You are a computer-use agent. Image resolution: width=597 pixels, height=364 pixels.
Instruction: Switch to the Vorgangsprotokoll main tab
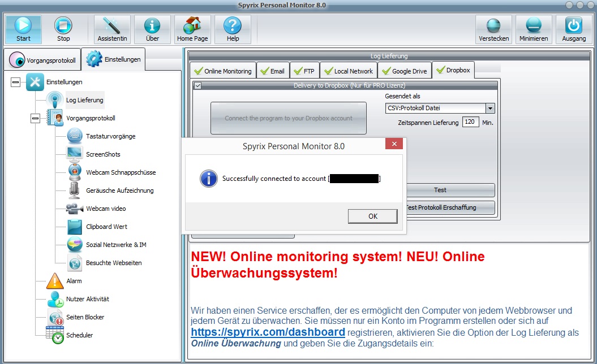[x=42, y=60]
